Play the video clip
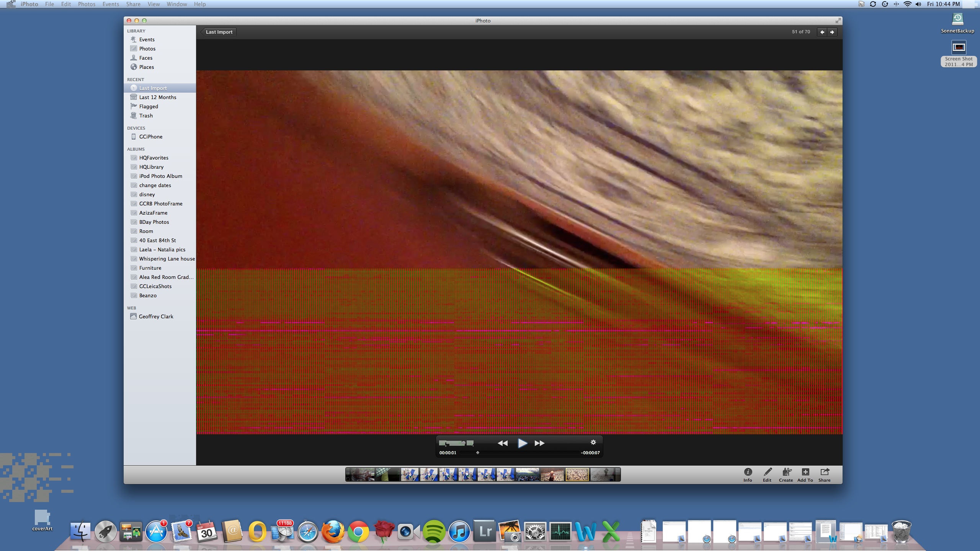This screenshot has width=980, height=551. click(x=522, y=443)
